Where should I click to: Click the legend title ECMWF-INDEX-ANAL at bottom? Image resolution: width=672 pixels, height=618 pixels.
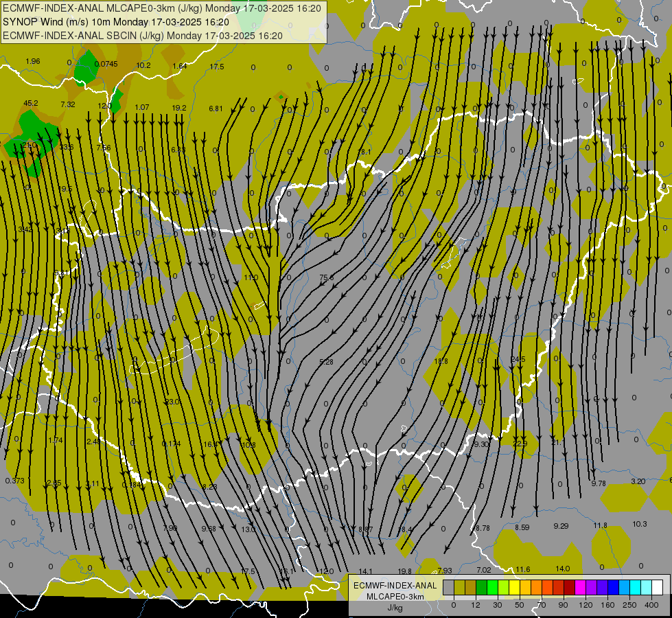pos(395,586)
